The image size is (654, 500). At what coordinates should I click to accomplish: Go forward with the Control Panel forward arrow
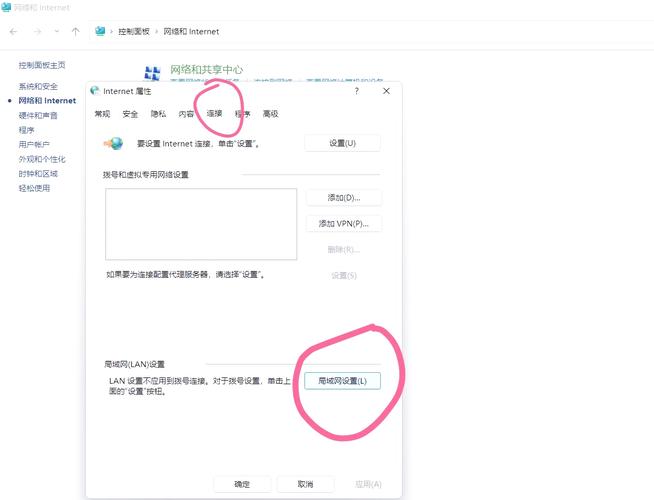coord(38,32)
